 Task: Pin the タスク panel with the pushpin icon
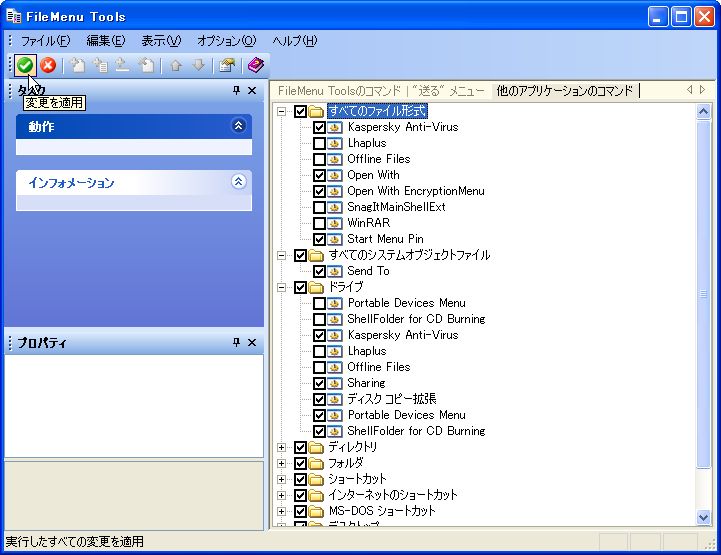(236, 90)
